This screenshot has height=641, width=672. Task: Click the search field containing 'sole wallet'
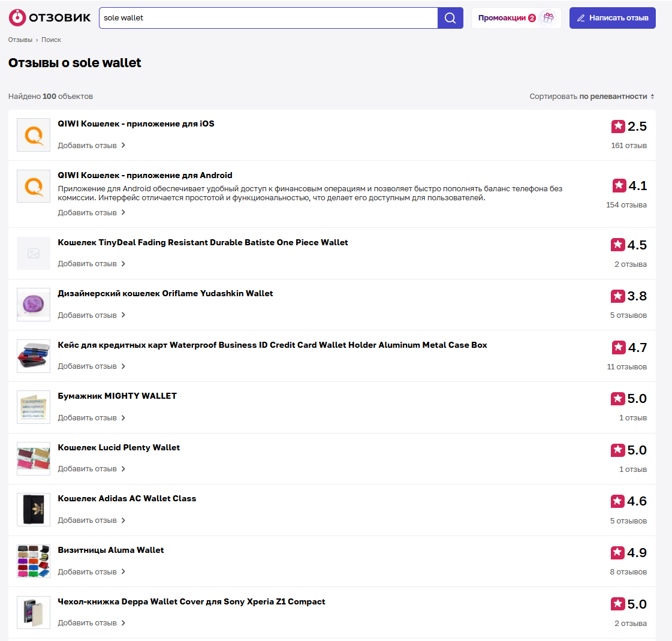(268, 18)
